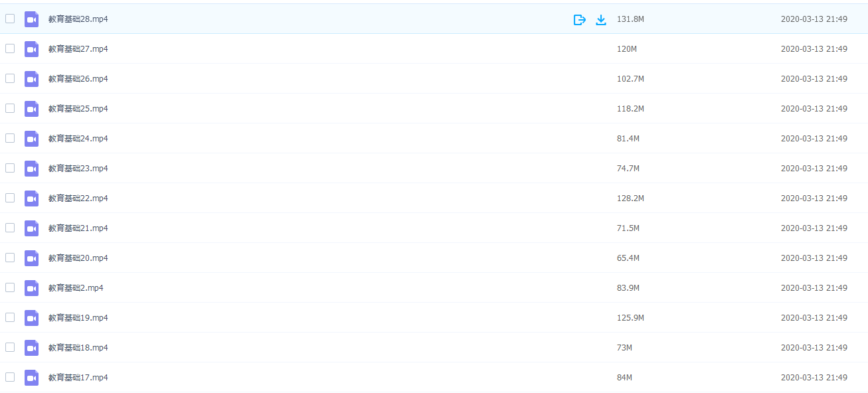Click the video file icon for 教育基础19.mp4

(x=31, y=318)
